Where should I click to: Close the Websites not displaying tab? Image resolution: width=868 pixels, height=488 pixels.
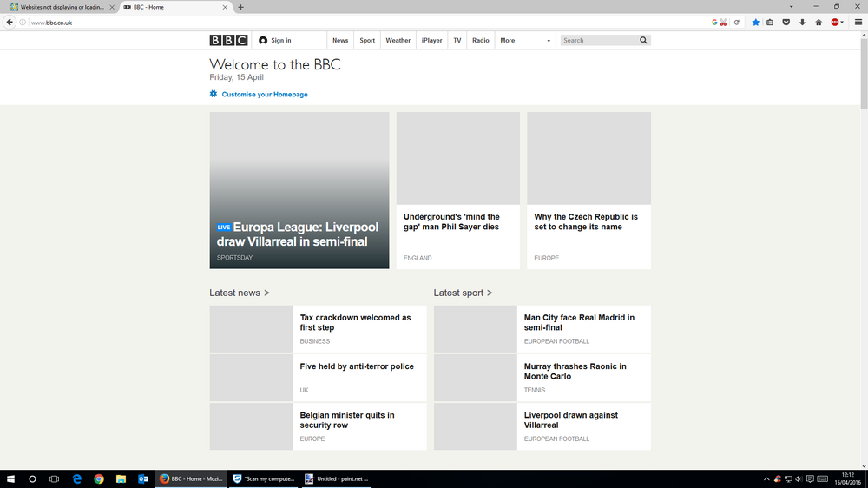click(112, 7)
